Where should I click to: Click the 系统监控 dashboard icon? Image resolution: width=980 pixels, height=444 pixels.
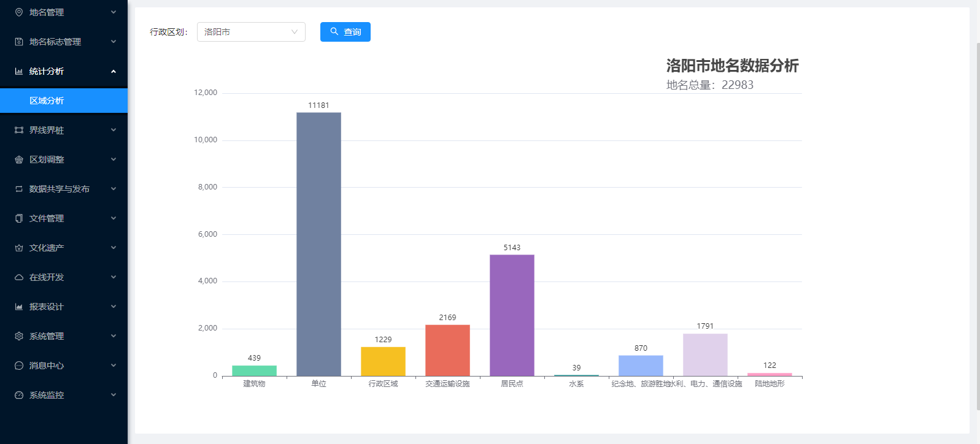tap(19, 395)
